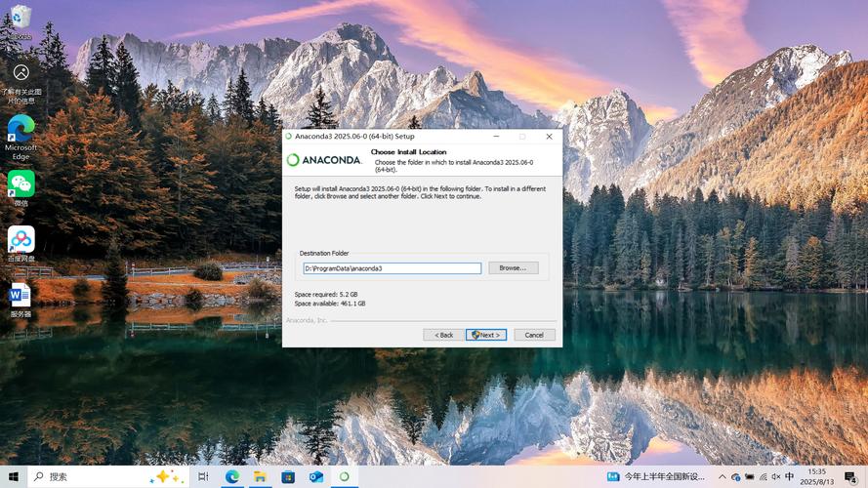
Task: Click the Anaconda logo in installer header
Action: (x=324, y=160)
